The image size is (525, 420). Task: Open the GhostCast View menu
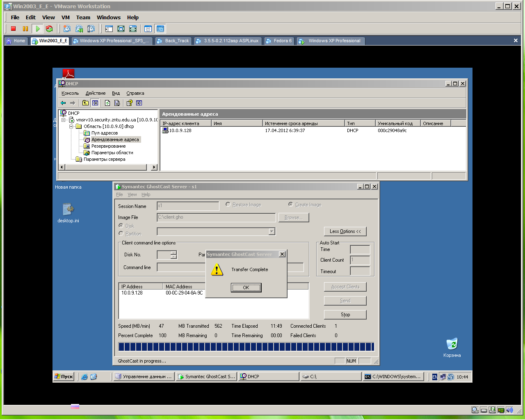click(132, 194)
